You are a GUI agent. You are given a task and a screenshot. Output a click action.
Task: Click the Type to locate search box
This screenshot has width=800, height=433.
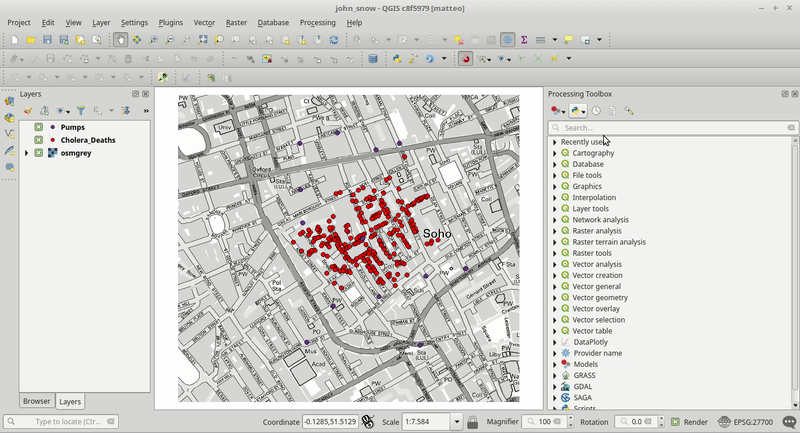coord(61,422)
